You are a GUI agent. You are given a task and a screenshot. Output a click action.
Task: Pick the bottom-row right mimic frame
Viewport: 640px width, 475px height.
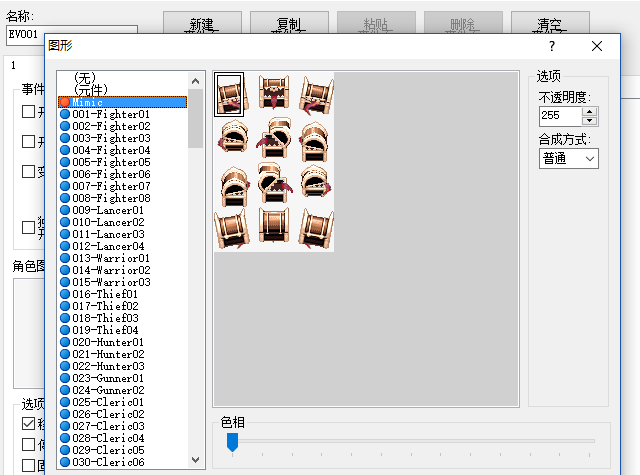click(314, 229)
